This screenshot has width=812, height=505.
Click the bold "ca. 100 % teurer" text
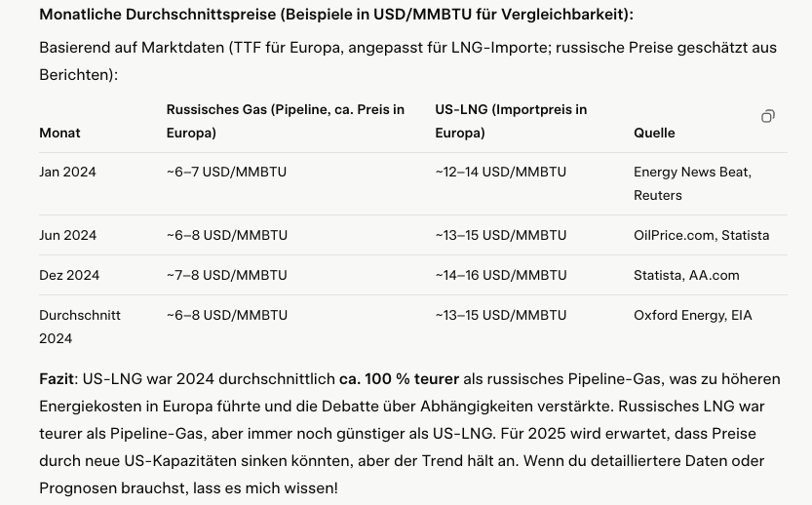click(399, 378)
